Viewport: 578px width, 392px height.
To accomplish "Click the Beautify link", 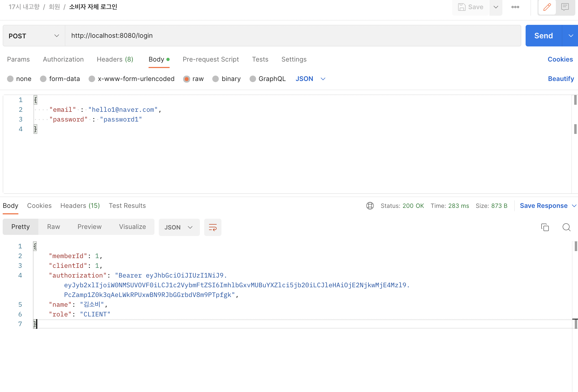I will 561,79.
